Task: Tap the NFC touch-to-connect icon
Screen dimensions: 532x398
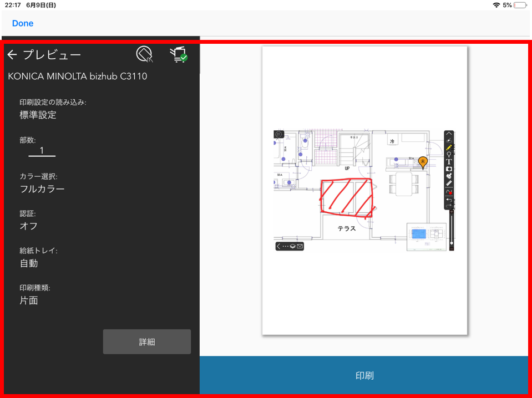Action: point(144,54)
